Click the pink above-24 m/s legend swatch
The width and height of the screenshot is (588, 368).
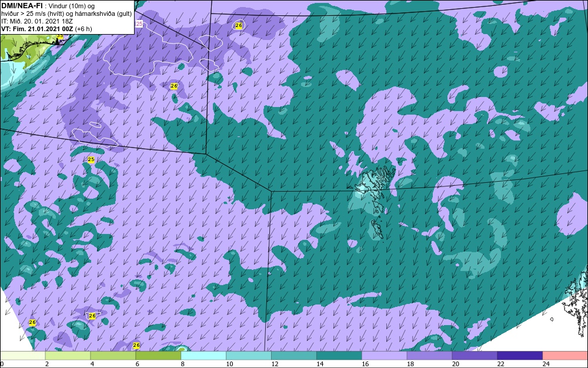[566, 356]
